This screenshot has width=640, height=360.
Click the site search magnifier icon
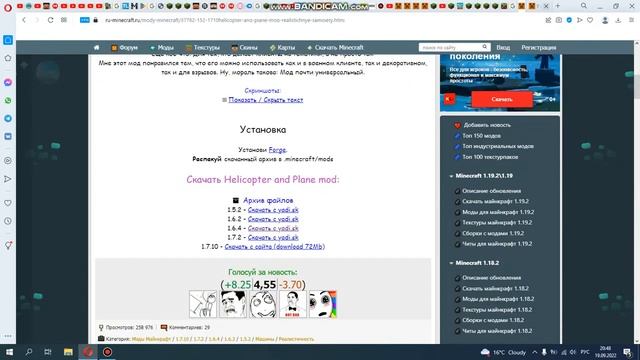[x=484, y=47]
